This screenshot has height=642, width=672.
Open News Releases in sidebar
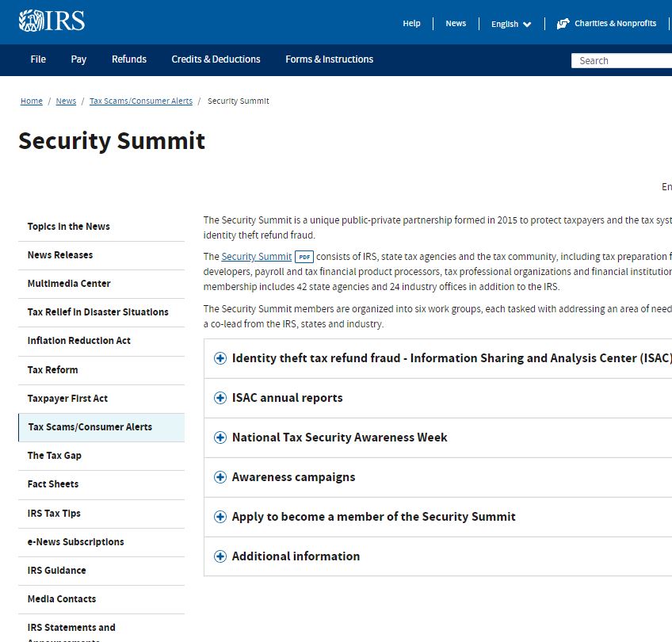tap(101, 255)
